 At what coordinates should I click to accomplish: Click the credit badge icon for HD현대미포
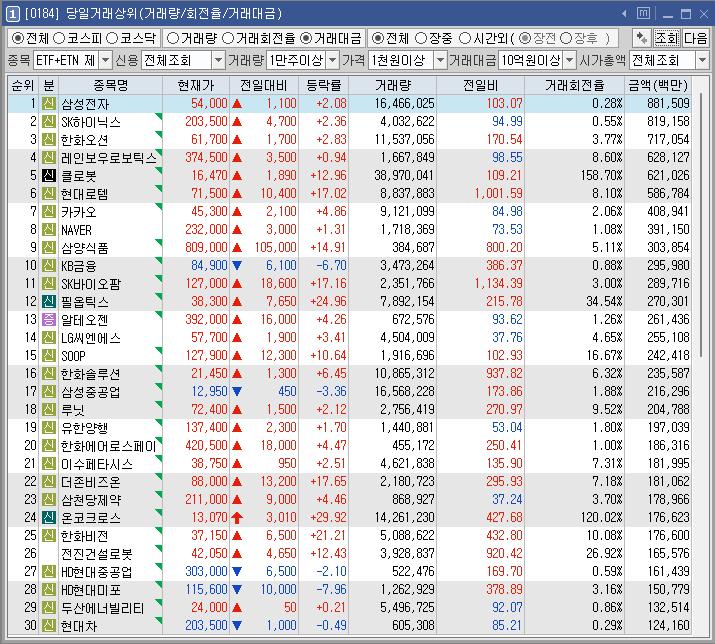(49, 589)
